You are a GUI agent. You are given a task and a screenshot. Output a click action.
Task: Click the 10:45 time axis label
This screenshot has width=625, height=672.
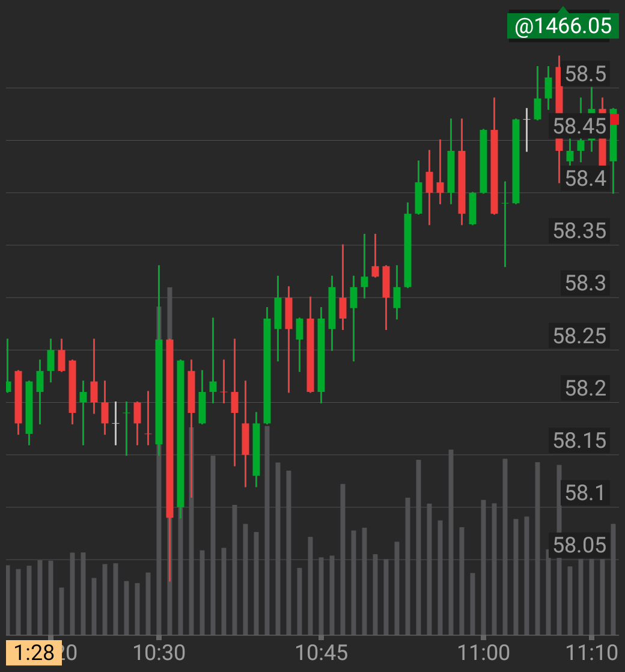coord(322,653)
